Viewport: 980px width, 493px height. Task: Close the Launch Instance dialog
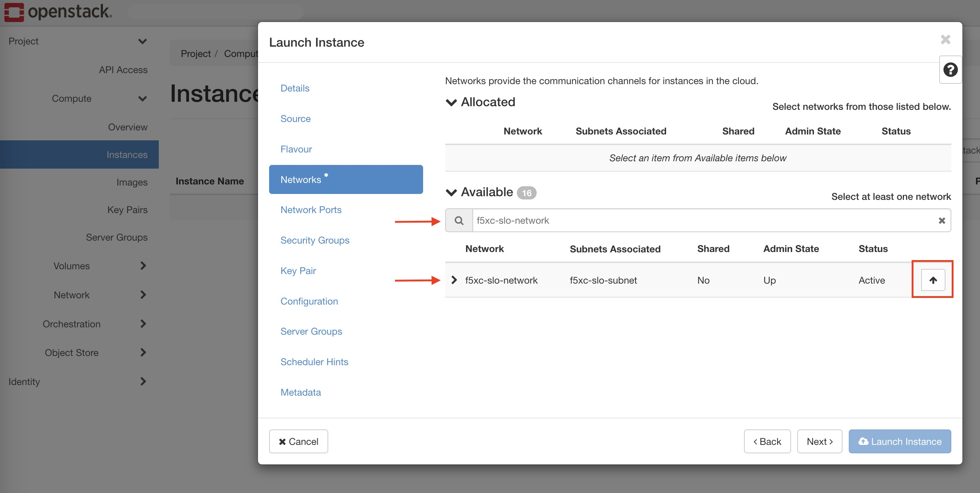click(945, 40)
